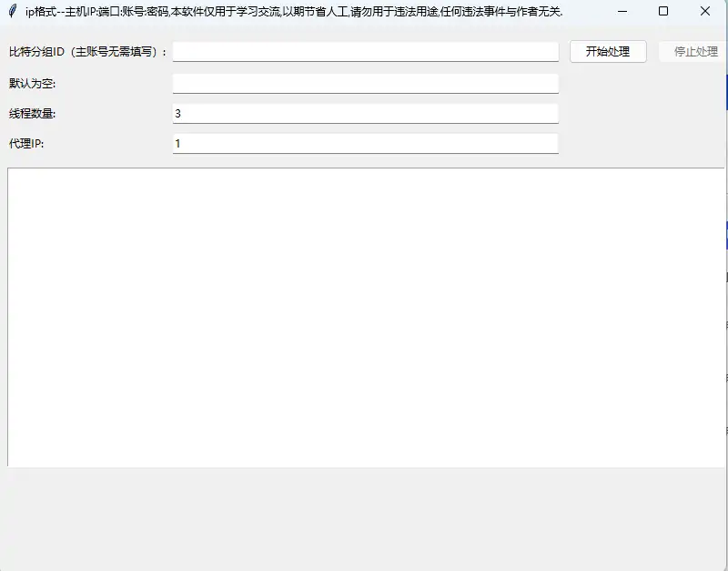Click the 比特分组ID（主账号无需填写） label
This screenshot has height=571, width=728.
(x=87, y=52)
